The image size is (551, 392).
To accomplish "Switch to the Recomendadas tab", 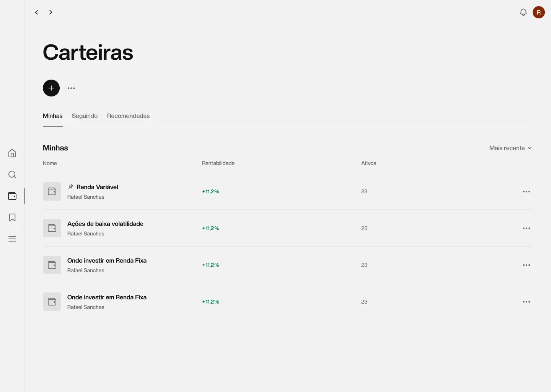I will 128,116.
